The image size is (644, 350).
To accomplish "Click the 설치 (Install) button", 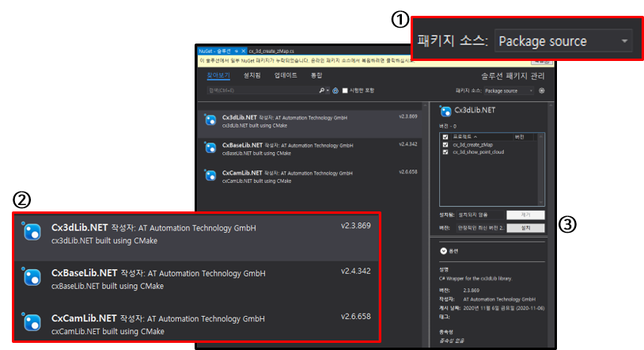I will [x=525, y=228].
